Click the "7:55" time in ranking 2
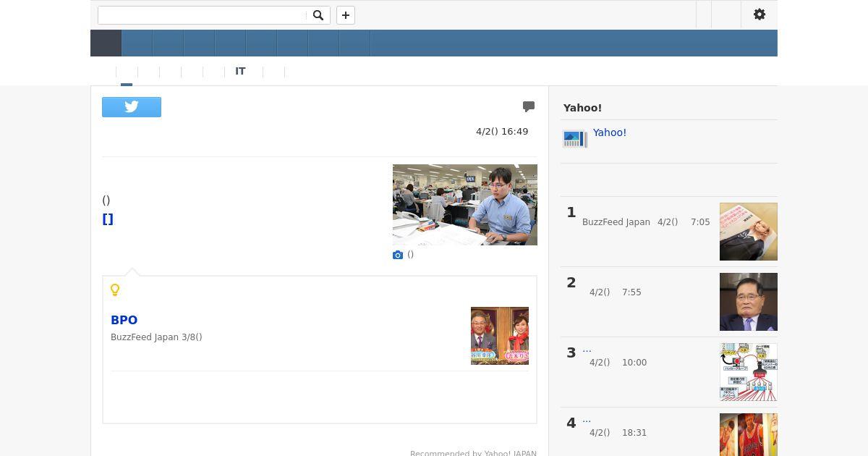 click(631, 292)
